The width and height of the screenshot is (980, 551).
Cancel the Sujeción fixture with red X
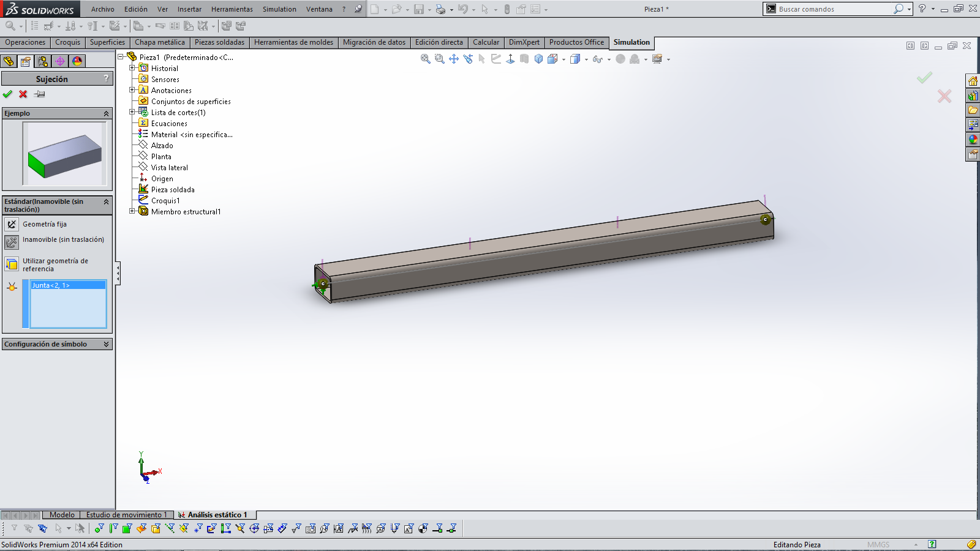[23, 94]
